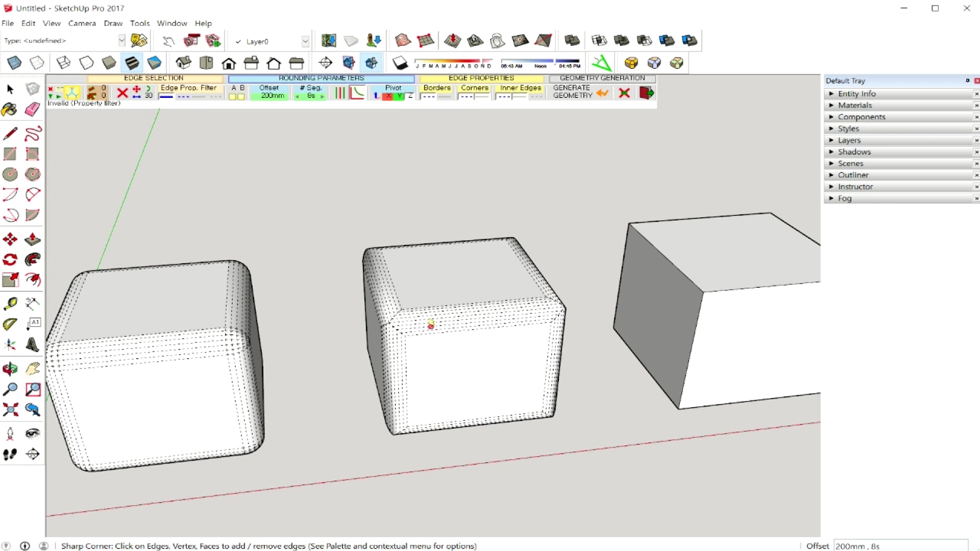Select the Pan hand tool
The height and width of the screenshot is (551, 980).
pyautogui.click(x=32, y=369)
